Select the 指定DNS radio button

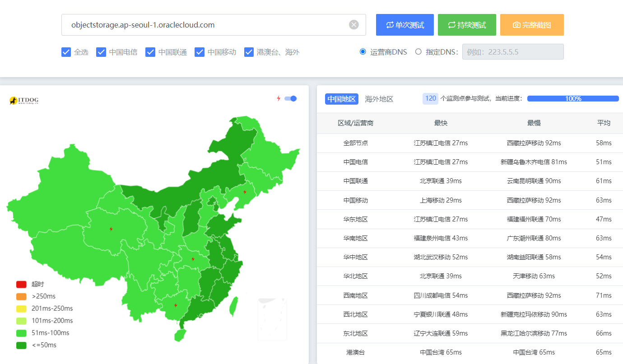click(418, 52)
